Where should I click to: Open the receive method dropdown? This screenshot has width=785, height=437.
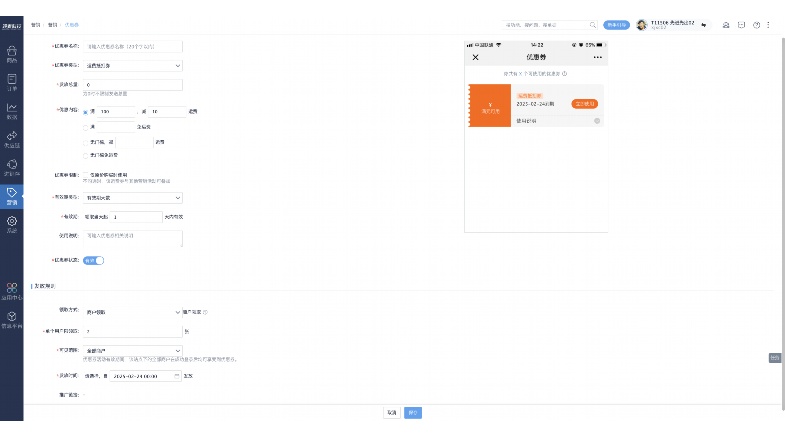(x=133, y=312)
